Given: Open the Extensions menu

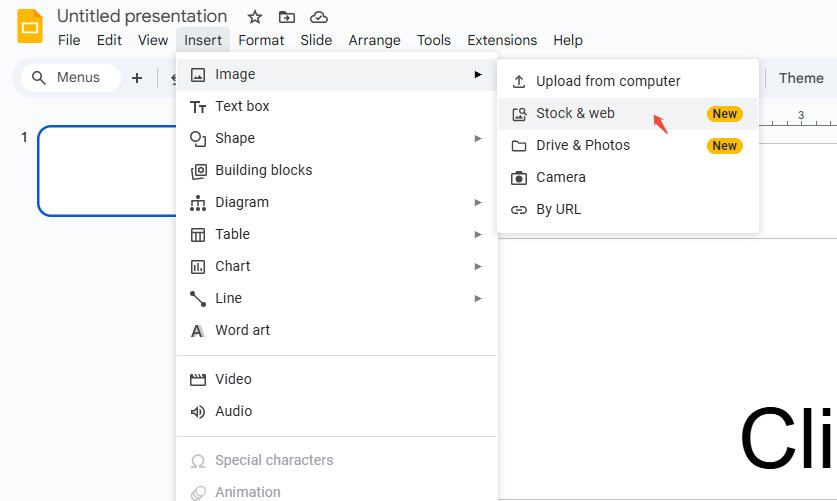Looking at the screenshot, I should click(502, 40).
